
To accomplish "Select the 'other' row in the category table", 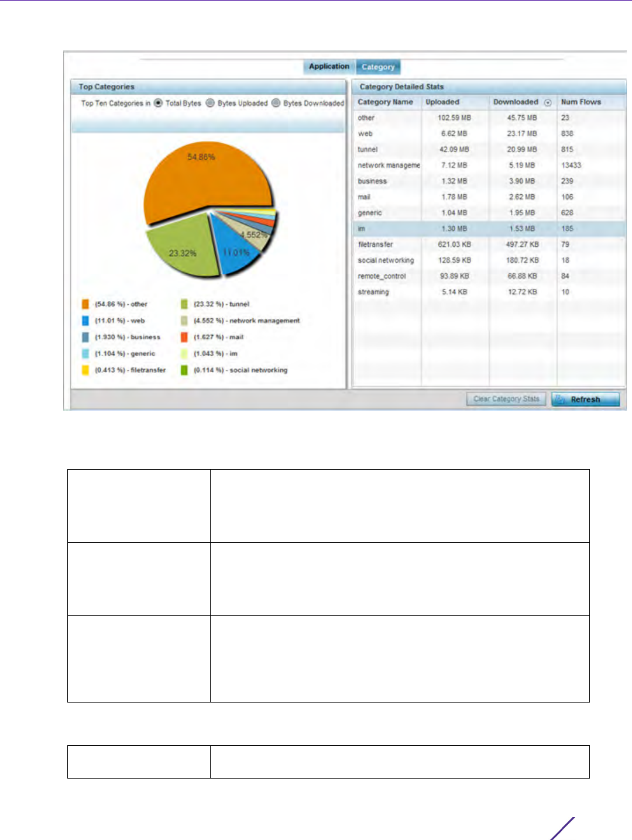I will [x=489, y=118].
